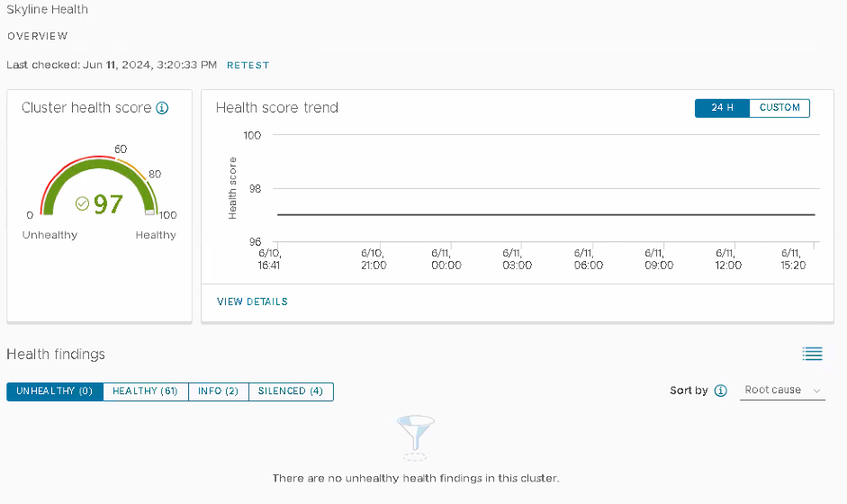This screenshot has width=847, height=504.
Task: Switch to the HEALTHY (61) tab
Action: (x=146, y=391)
